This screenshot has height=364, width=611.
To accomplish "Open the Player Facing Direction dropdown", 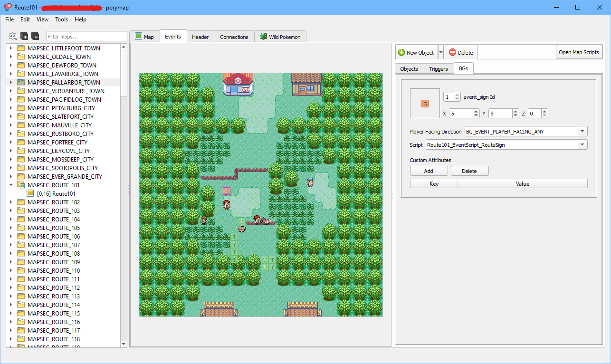I will point(582,132).
